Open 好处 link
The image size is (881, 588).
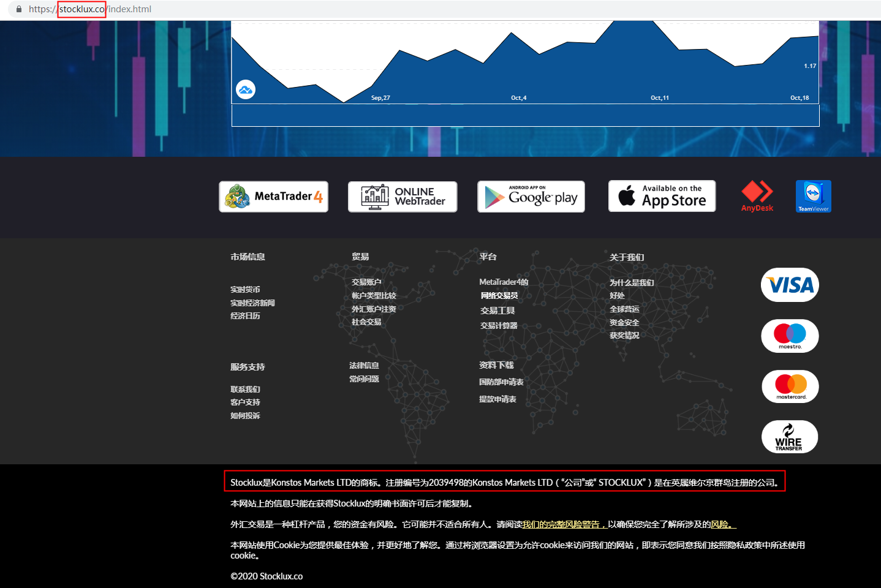(617, 296)
